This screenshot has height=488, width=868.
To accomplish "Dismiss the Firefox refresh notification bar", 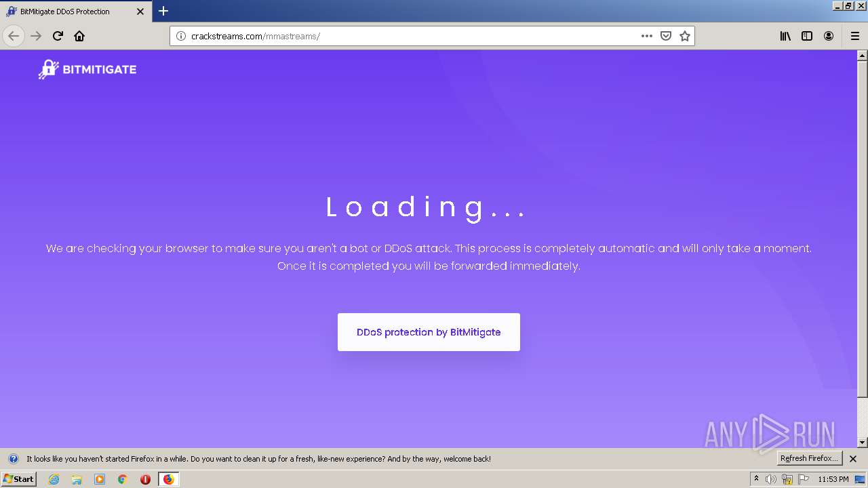I will tap(853, 459).
